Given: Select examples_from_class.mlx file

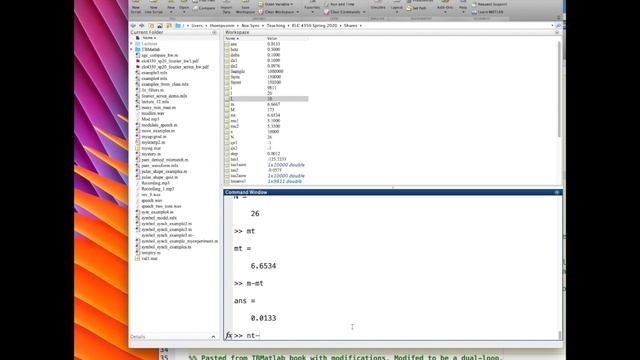Looking at the screenshot, I should (x=165, y=84).
